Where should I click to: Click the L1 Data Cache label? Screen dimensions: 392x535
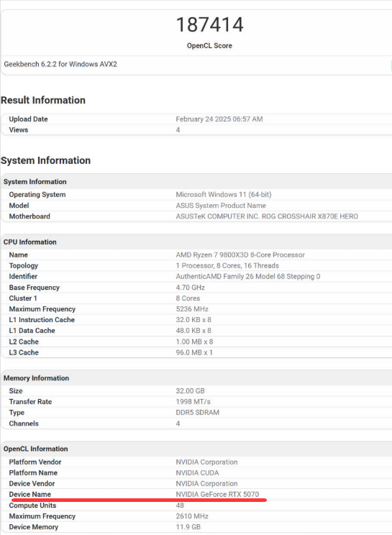point(32,331)
